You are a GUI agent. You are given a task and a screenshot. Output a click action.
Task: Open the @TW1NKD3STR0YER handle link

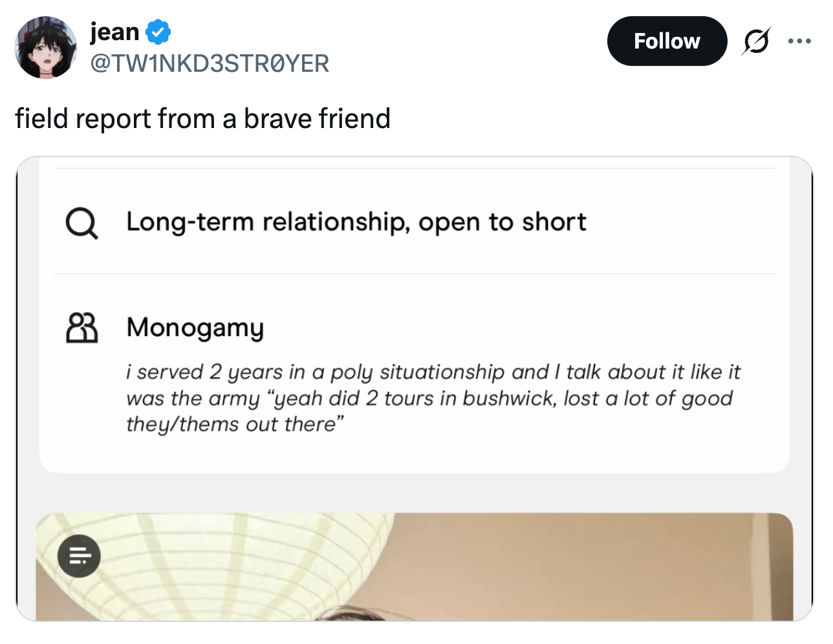210,63
